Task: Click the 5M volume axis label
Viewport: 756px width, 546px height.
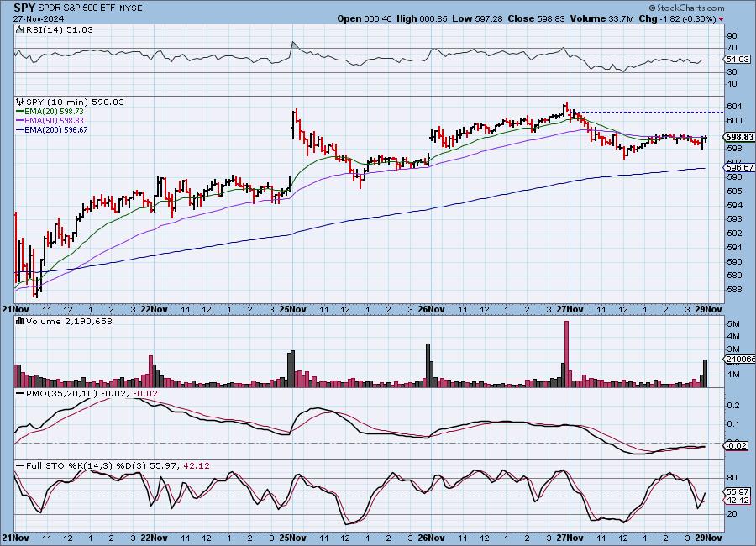Action: [734, 323]
